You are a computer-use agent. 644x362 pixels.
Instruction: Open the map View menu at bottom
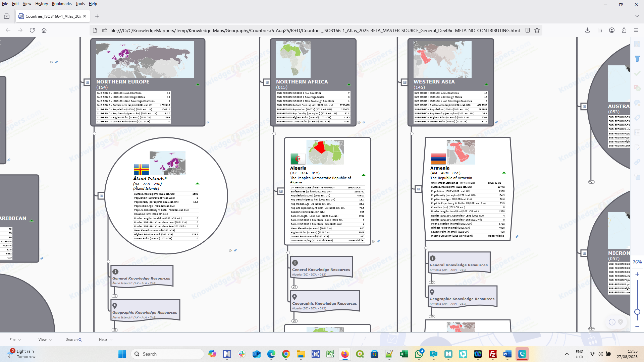pos(45,340)
